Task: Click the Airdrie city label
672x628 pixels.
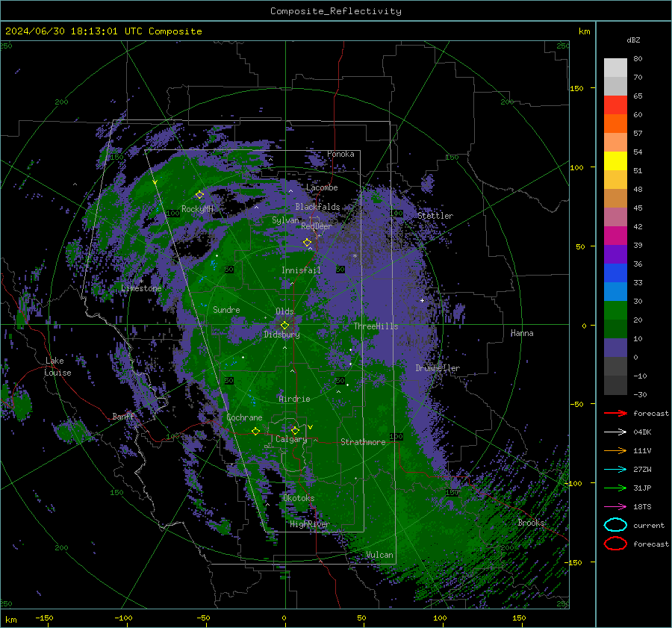Action: 294,399
